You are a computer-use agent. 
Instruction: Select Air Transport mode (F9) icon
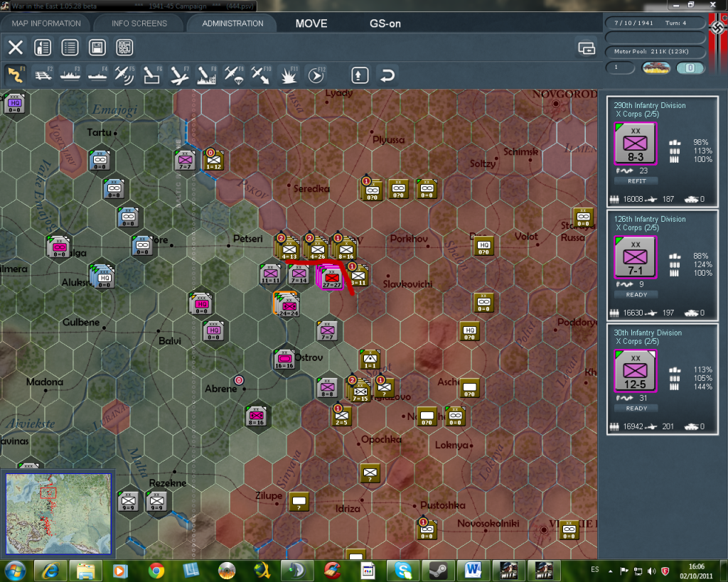coord(233,75)
